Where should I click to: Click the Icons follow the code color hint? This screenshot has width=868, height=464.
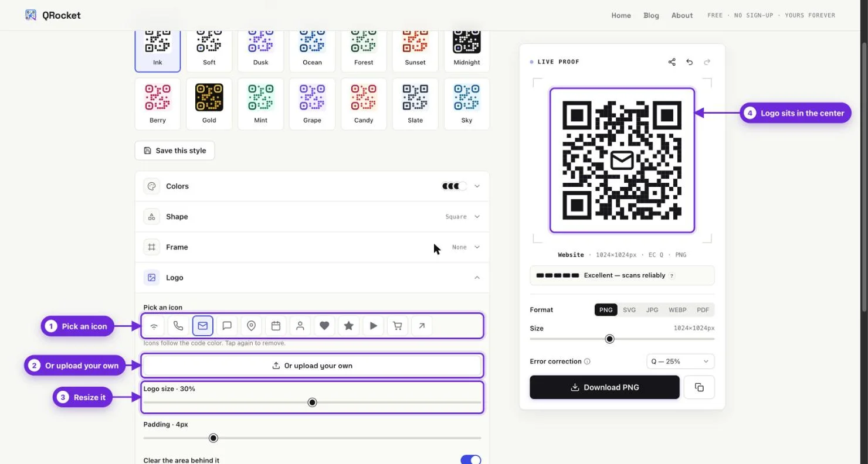[x=215, y=343]
